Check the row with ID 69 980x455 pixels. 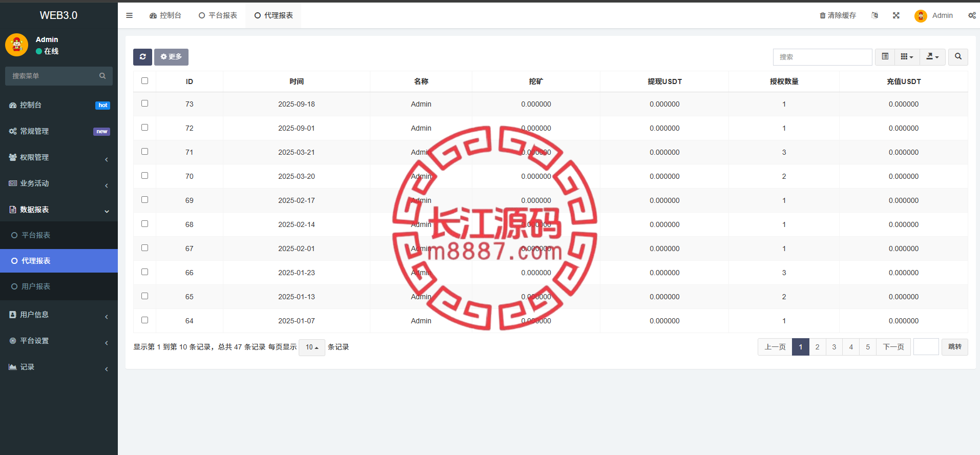[x=144, y=200]
